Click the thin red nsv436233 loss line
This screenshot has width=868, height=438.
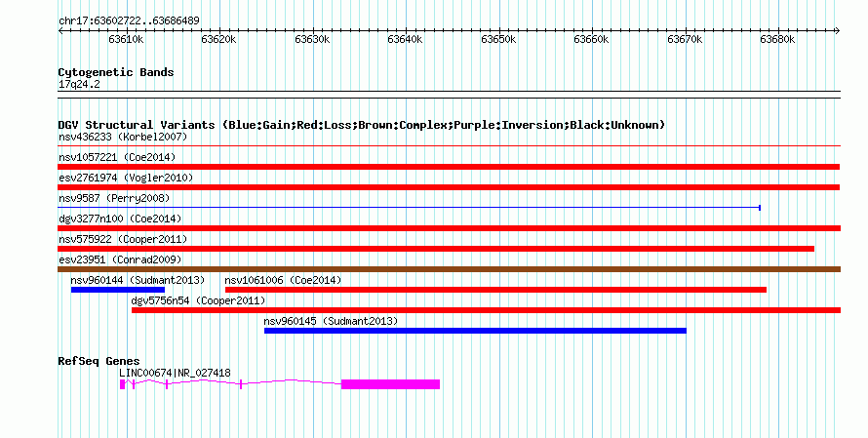[449, 146]
